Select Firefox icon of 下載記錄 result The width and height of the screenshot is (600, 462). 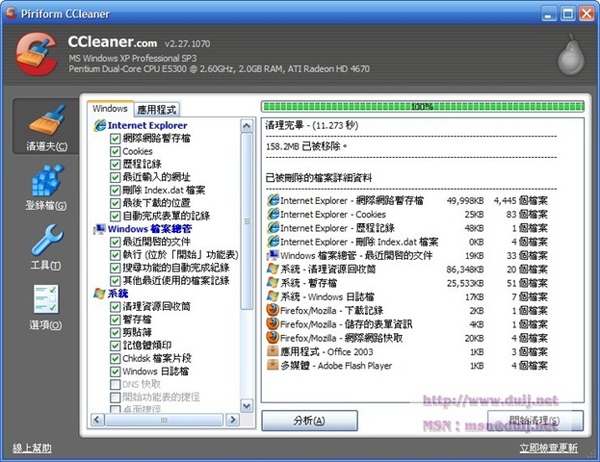[272, 310]
